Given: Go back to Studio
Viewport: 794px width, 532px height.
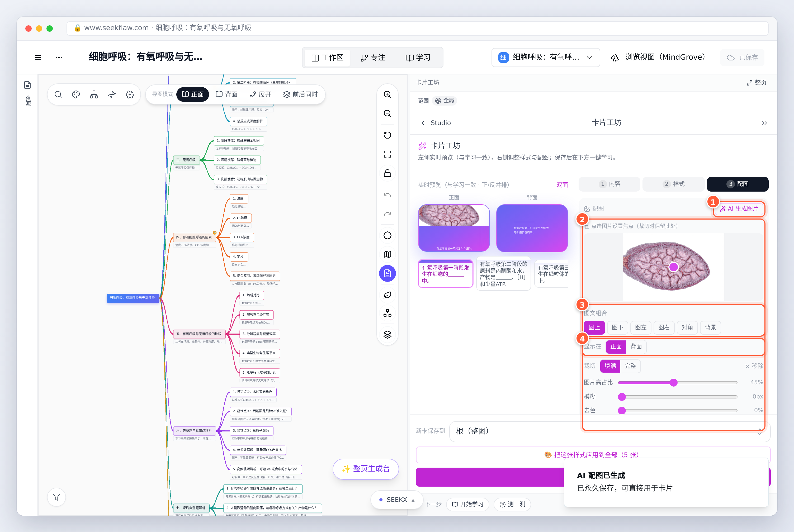Looking at the screenshot, I should click(436, 123).
